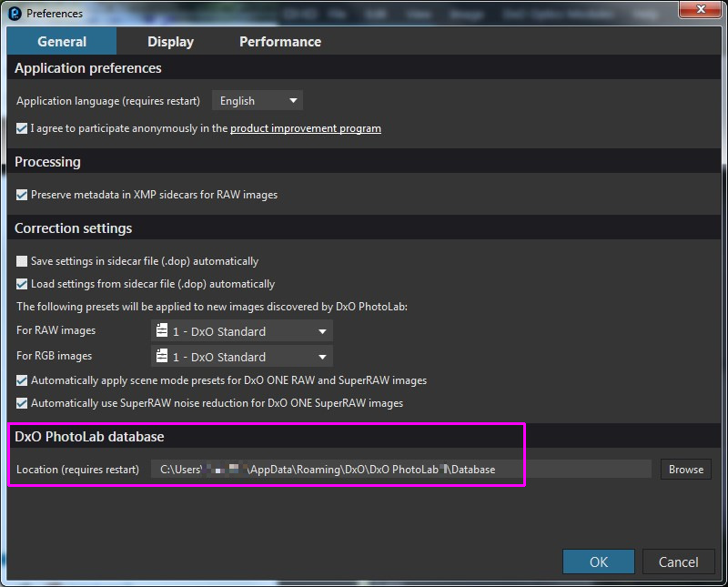Click the For RAW images label

tap(56, 330)
